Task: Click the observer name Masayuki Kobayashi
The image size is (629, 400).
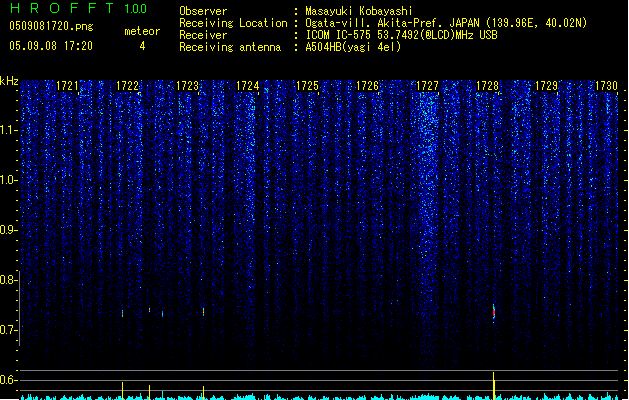Action: pyautogui.click(x=359, y=11)
